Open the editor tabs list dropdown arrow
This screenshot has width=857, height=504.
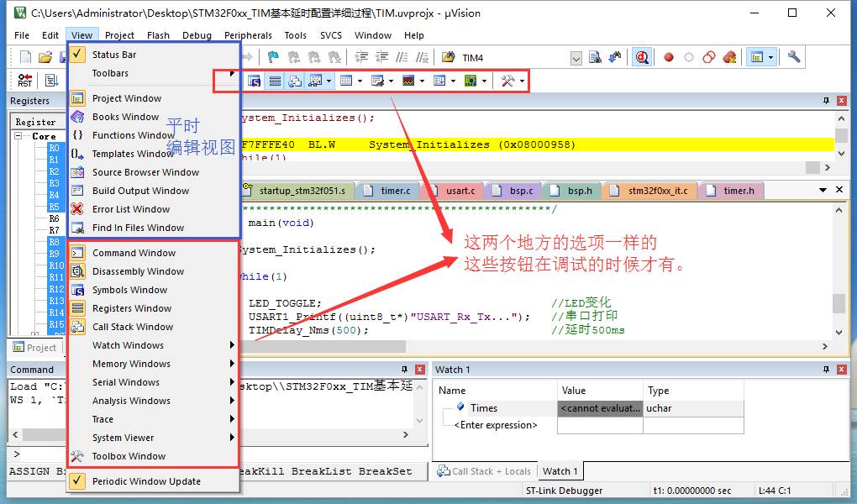(823, 190)
